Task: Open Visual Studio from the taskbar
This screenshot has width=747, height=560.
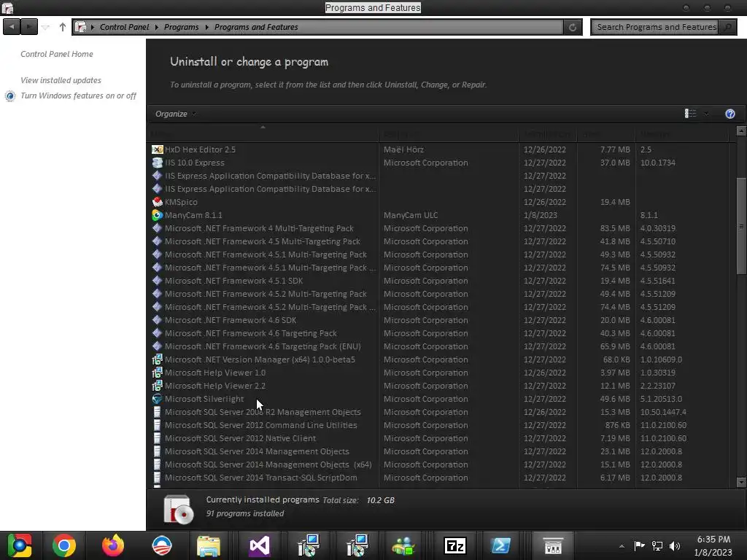Action: click(x=260, y=545)
